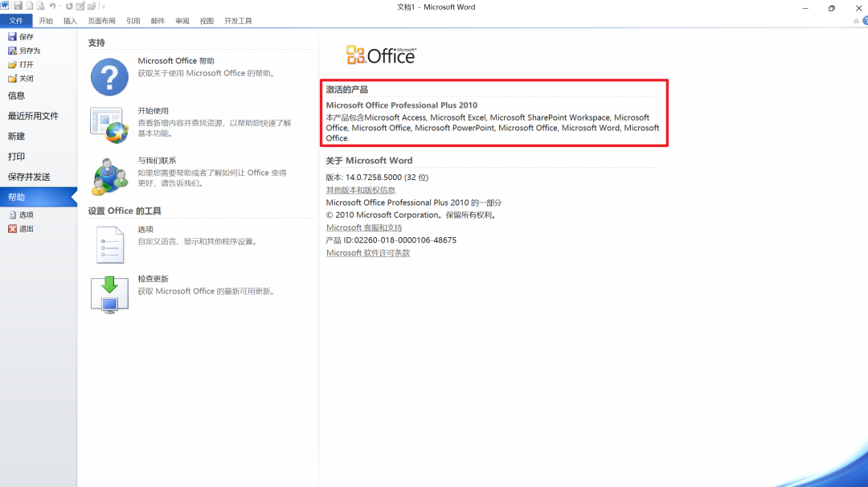Switch to the 邮件 ribbon tab

pos(158,21)
